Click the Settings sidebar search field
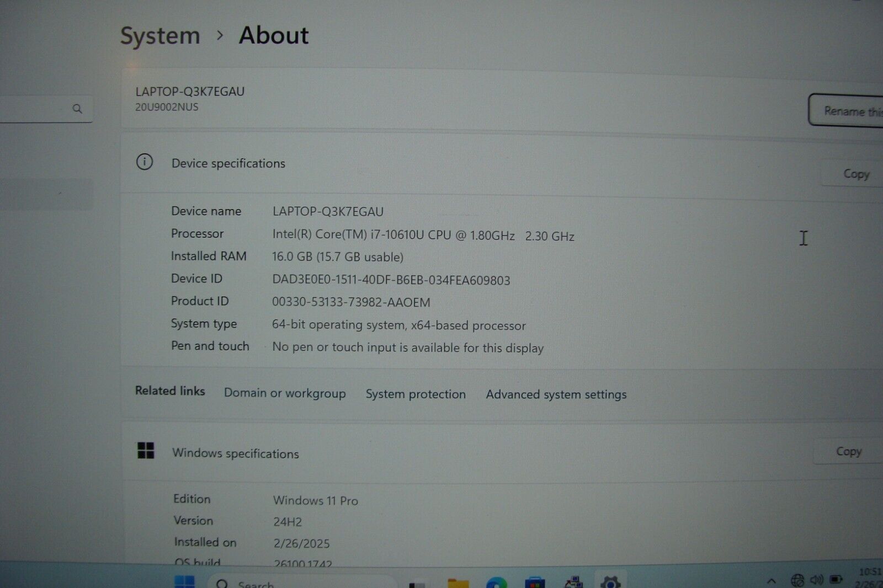 click(x=46, y=109)
